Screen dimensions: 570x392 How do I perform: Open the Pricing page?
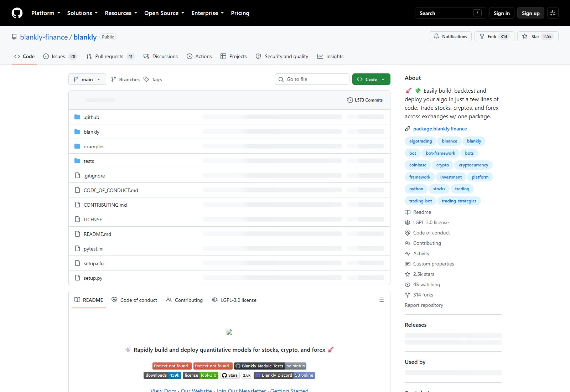(240, 13)
